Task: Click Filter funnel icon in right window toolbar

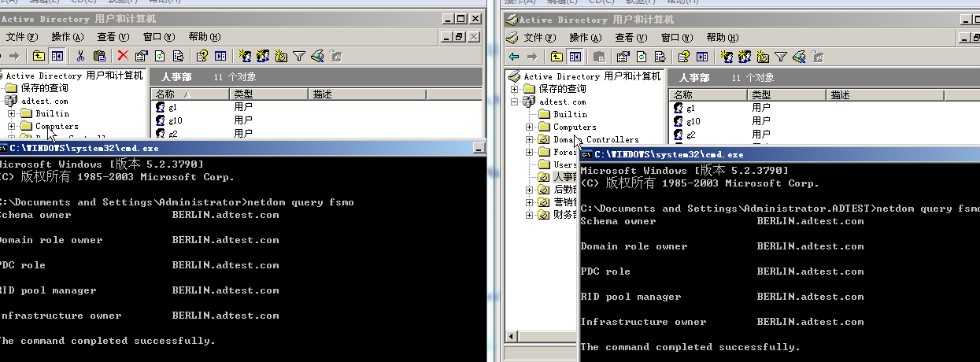Action: click(780, 57)
